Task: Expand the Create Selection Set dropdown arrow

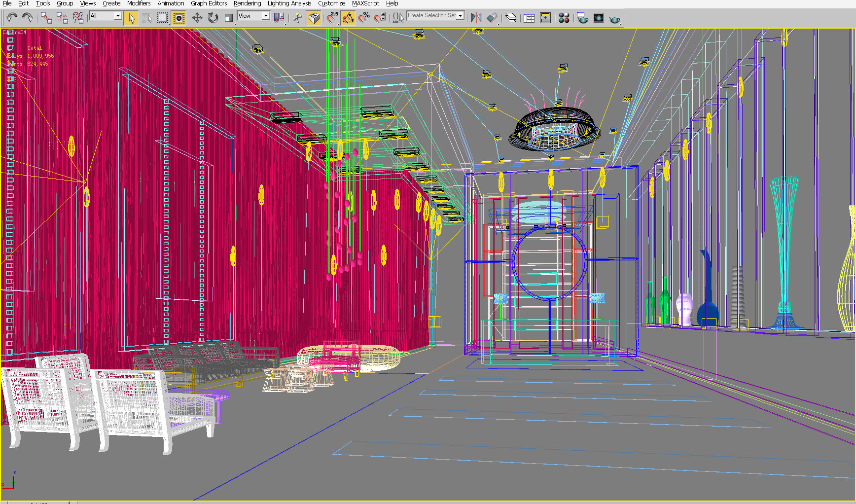Action: 461,16
